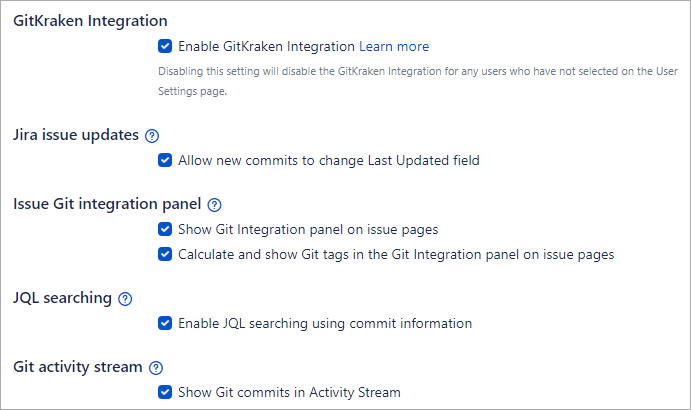Open the GitKraken Learn more link
This screenshot has width=691, height=410.
coord(394,46)
